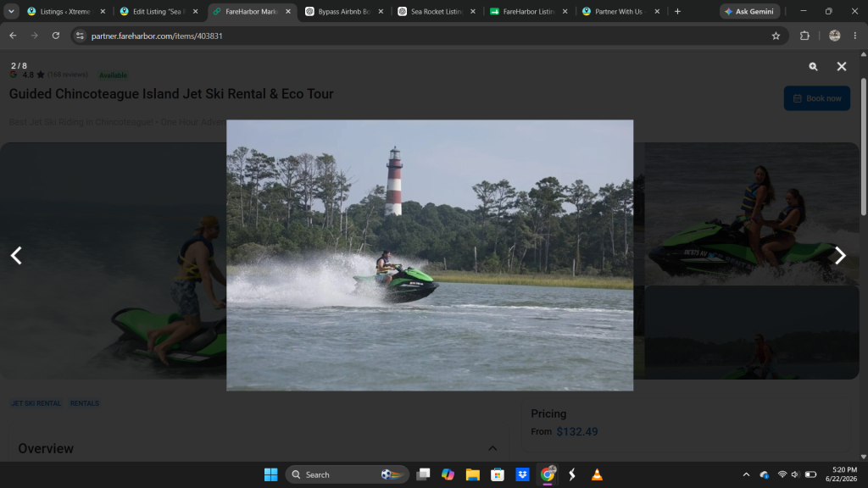This screenshot has height=488, width=868.
Task: Reload the FareHarbor page
Action: tap(56, 36)
